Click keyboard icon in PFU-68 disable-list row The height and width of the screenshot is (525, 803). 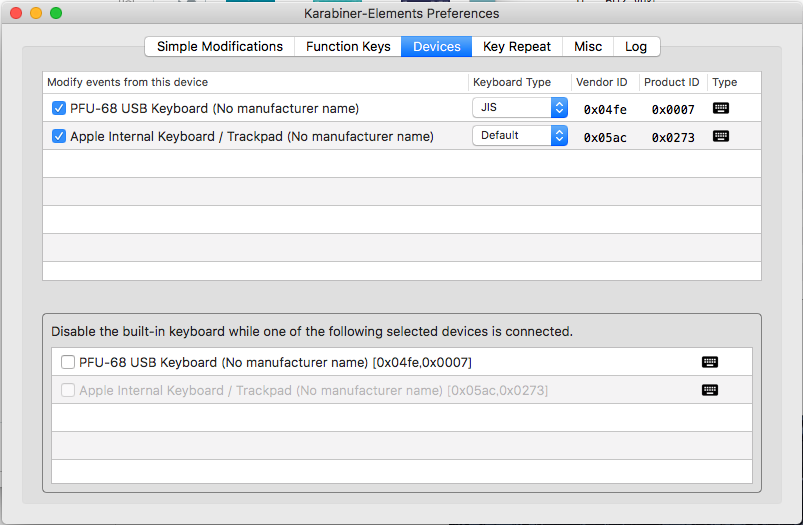[710, 362]
